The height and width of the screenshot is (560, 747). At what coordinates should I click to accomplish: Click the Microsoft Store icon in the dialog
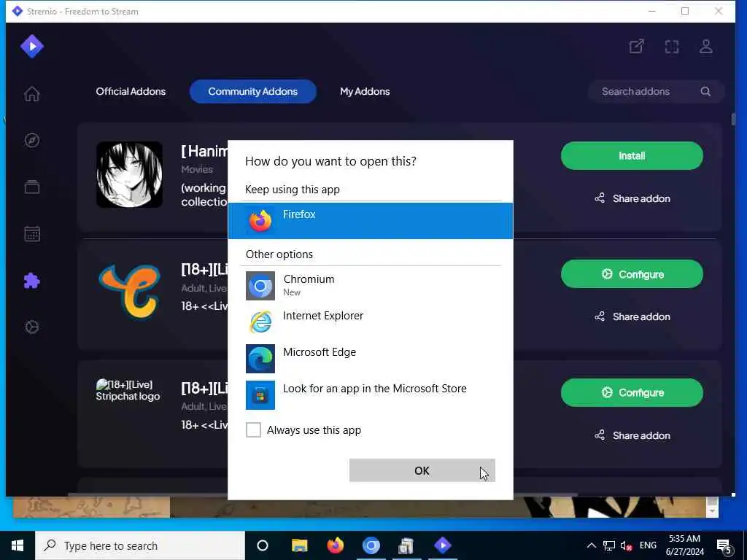260,394
